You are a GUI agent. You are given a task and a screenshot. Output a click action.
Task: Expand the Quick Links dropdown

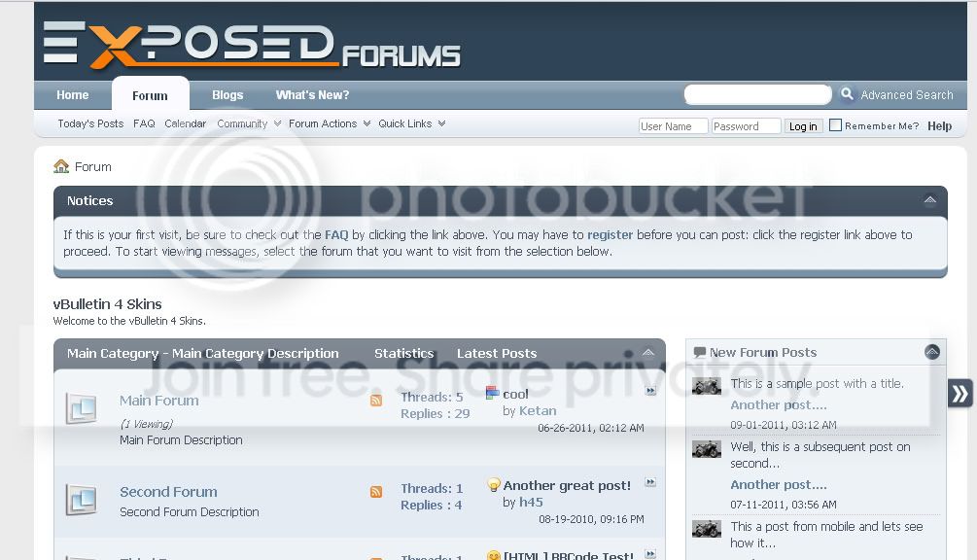coord(411,123)
